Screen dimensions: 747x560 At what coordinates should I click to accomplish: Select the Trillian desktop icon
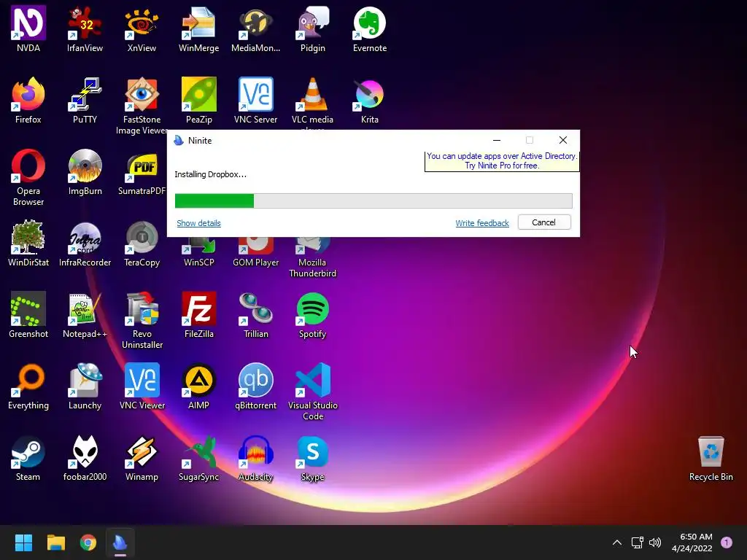coord(256,315)
